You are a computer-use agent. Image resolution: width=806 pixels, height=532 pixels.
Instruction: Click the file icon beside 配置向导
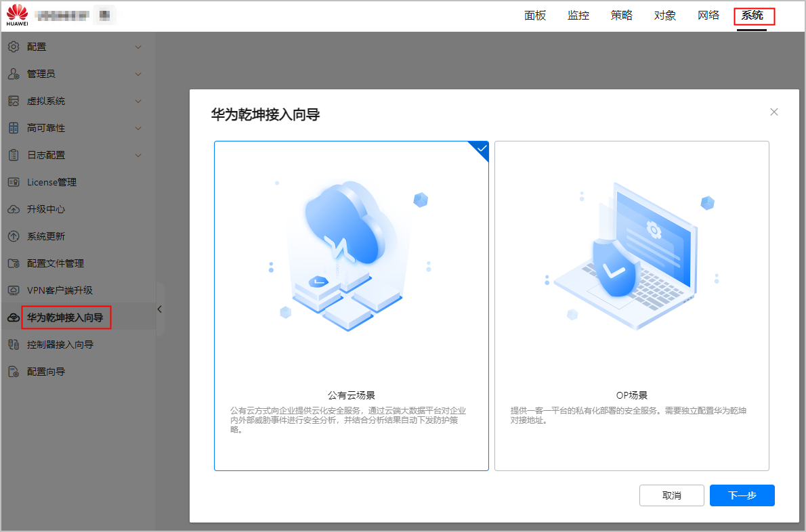[x=14, y=372]
